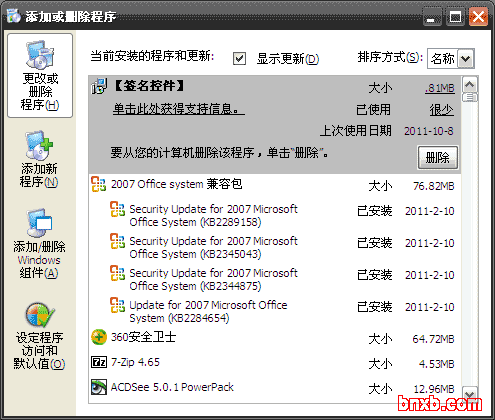
Task: Click the 360安全卫士 icon
Action: pos(99,337)
